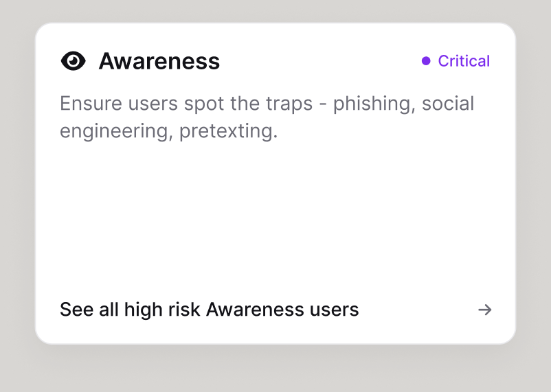Click the words spot the traps
551x392 pixels.
[248, 104]
